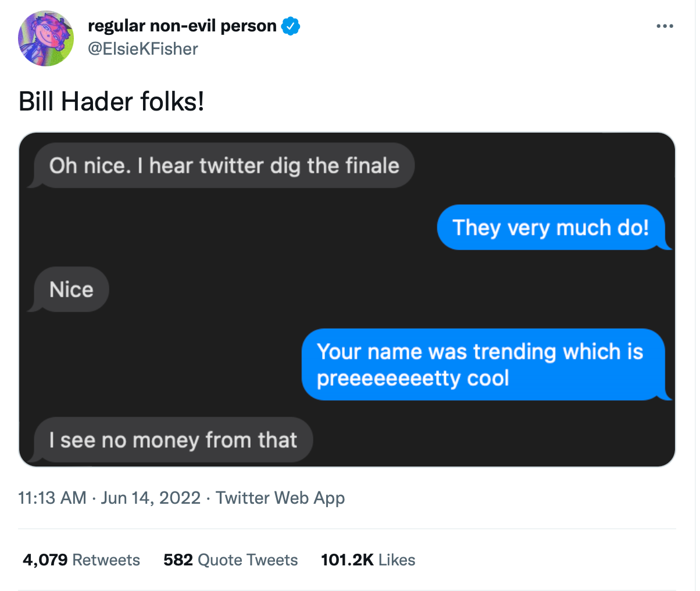Click the blue "They very much do!" bubble
The image size is (700, 591).
[550, 227]
